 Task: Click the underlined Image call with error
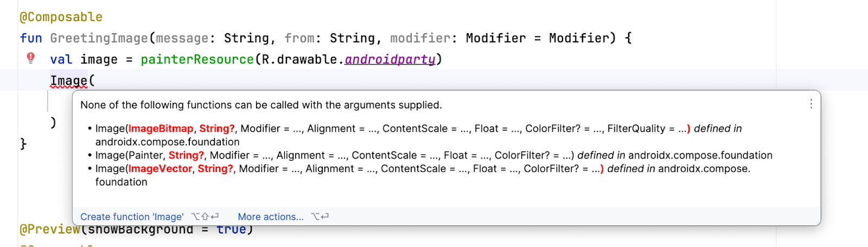pyautogui.click(x=69, y=81)
